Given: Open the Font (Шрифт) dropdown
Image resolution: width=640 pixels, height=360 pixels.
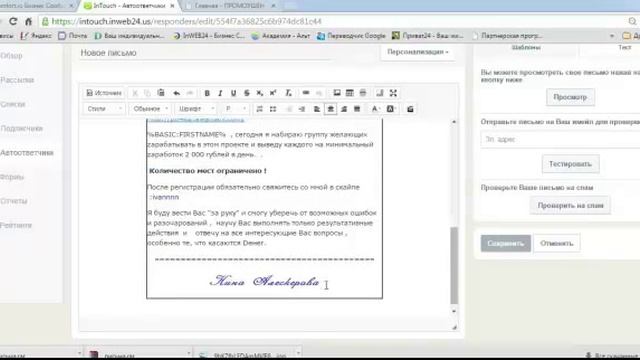Looking at the screenshot, I should point(196,109).
